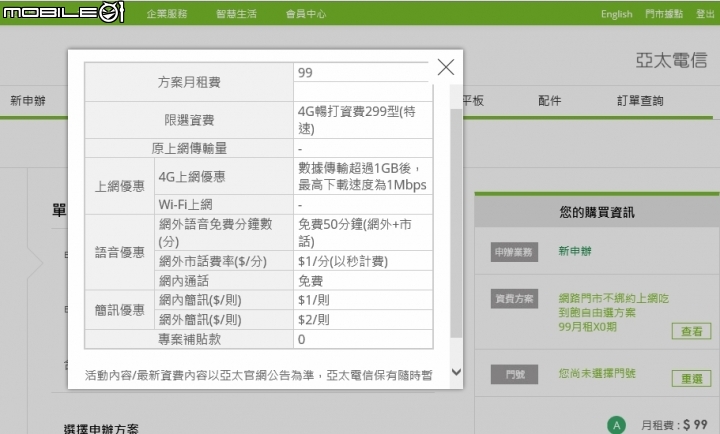
Task: Click 方案月租費 header cell
Action: (189, 82)
